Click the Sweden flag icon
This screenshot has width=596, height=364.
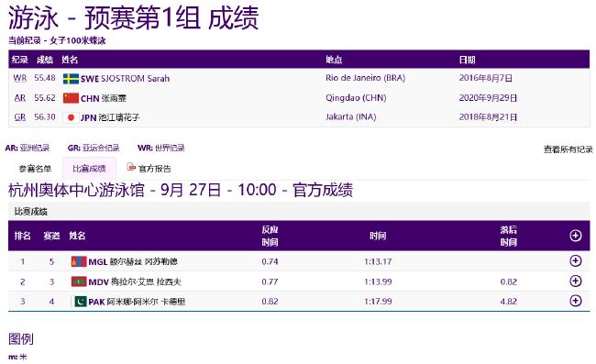(71, 79)
